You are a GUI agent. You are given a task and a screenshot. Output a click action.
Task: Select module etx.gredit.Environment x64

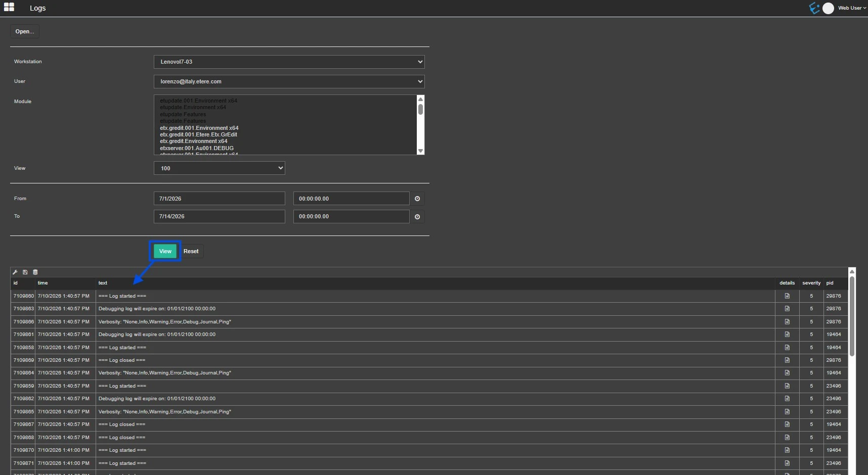pos(193,141)
